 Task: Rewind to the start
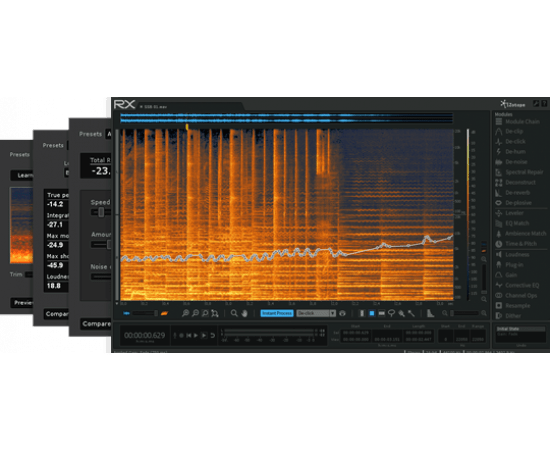[x=189, y=336]
